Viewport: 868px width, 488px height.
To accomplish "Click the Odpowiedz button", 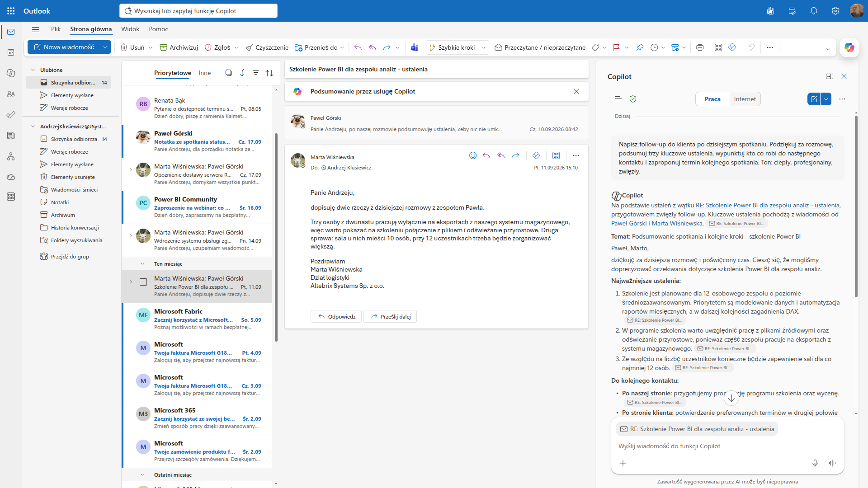I will coord(336,316).
